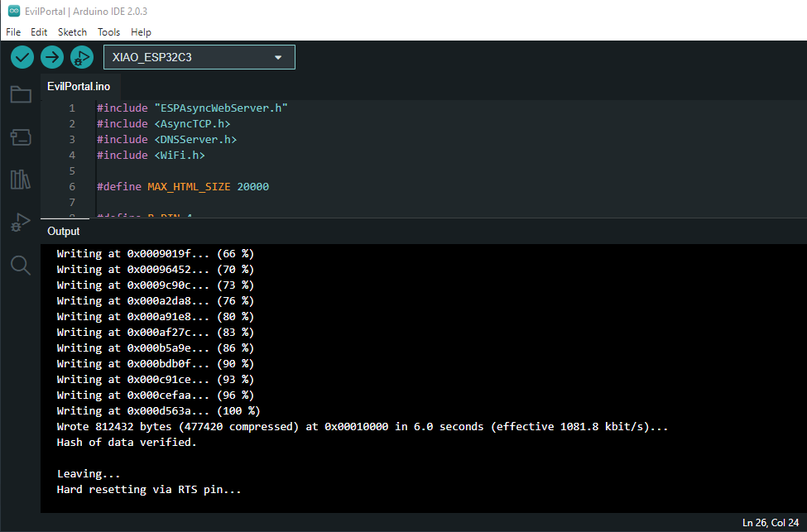The image size is (807, 532).
Task: Open the Help menu
Action: coord(141,32)
